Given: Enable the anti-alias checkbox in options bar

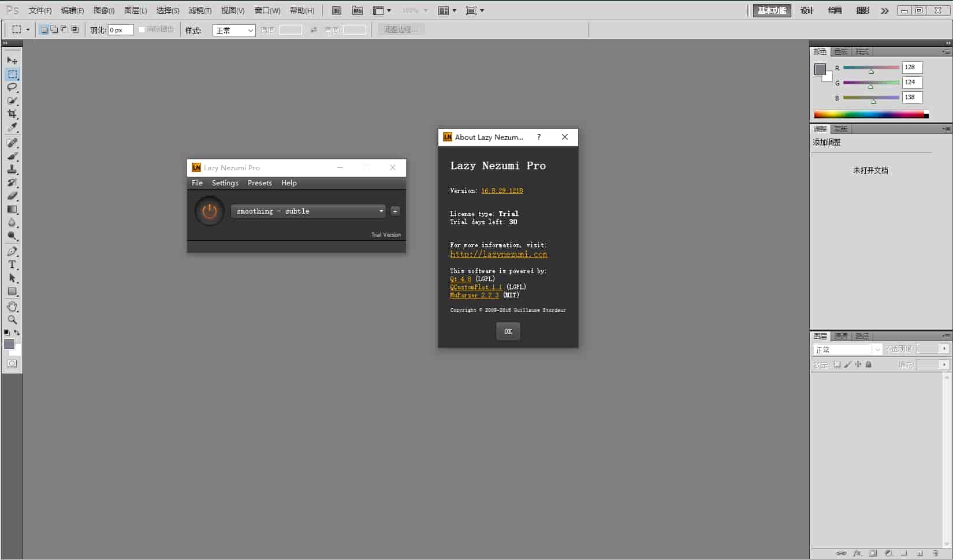Looking at the screenshot, I should (x=142, y=30).
